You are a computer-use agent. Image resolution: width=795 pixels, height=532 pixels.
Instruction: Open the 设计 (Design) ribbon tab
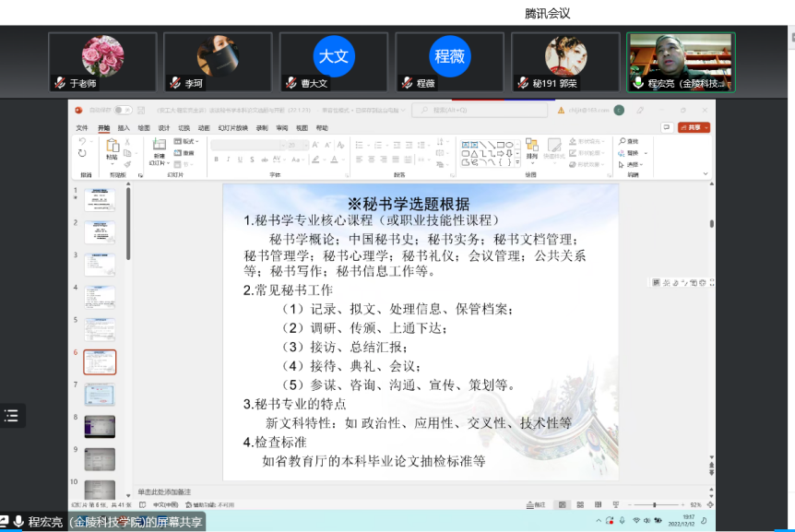(163, 128)
